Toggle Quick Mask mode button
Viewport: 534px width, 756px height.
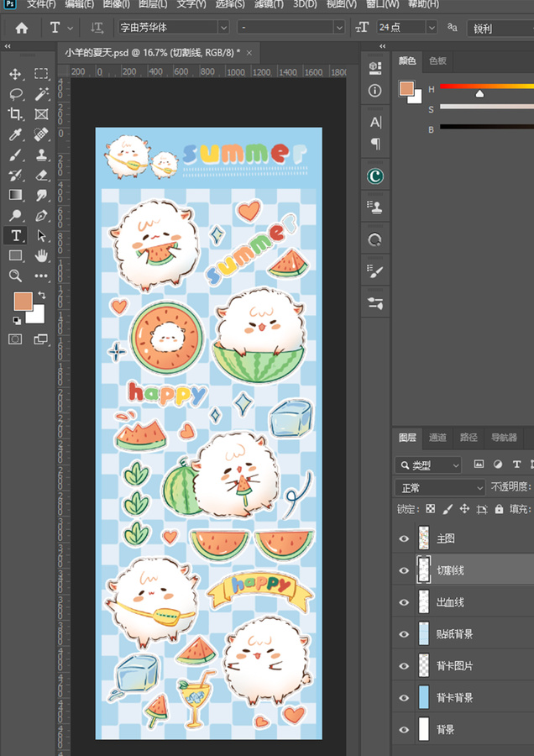tap(15, 339)
